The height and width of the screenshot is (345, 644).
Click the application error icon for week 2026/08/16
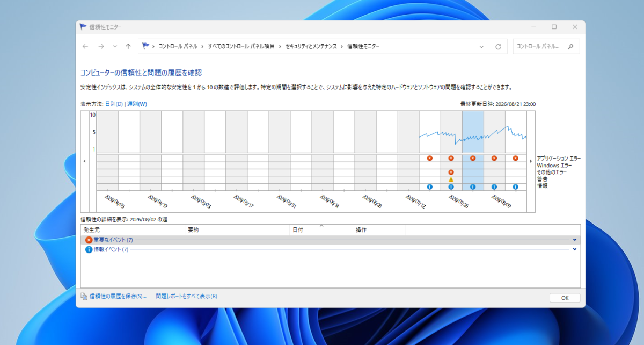pos(516,158)
